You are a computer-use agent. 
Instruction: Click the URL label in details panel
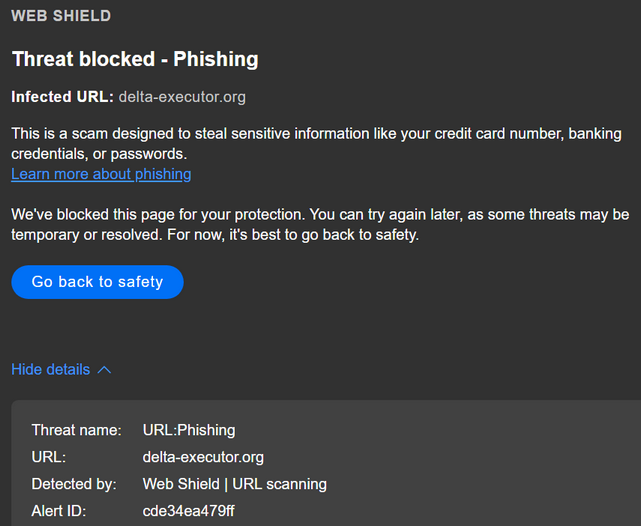pyautogui.click(x=48, y=457)
